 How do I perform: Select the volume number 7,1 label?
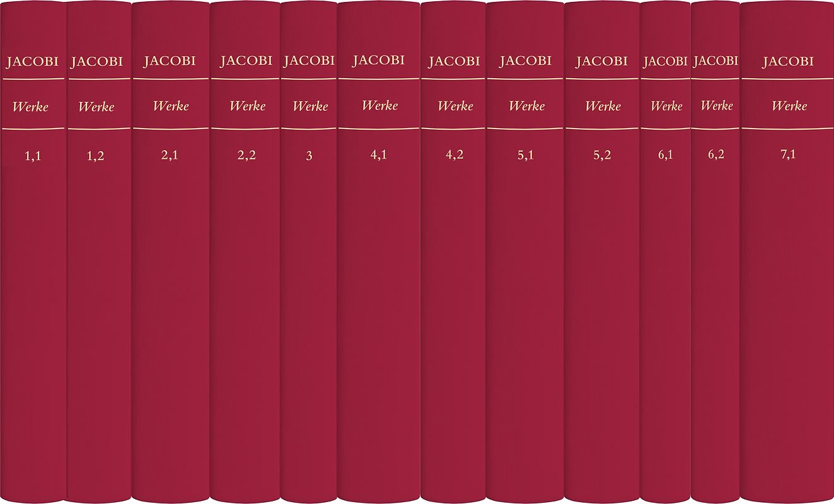point(788,155)
